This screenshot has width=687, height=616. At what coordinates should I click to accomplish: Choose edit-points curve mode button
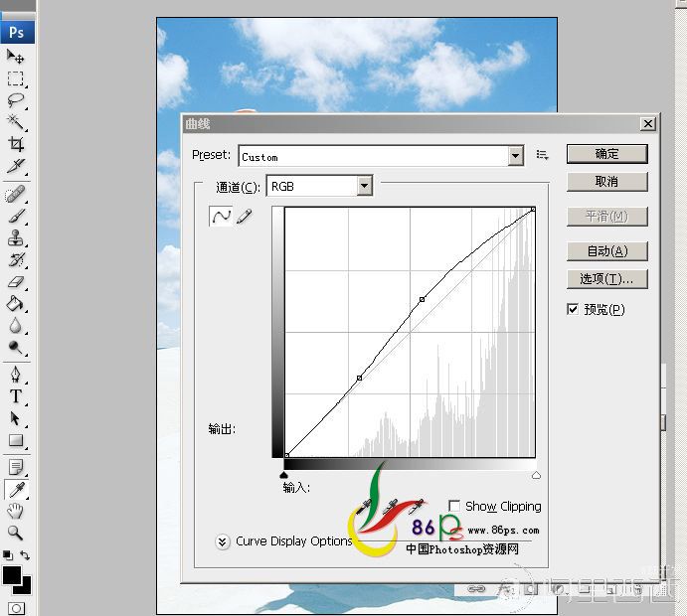click(221, 217)
